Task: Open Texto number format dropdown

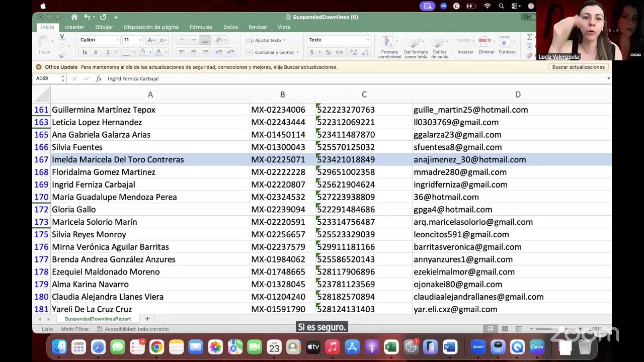Action: tap(368, 40)
